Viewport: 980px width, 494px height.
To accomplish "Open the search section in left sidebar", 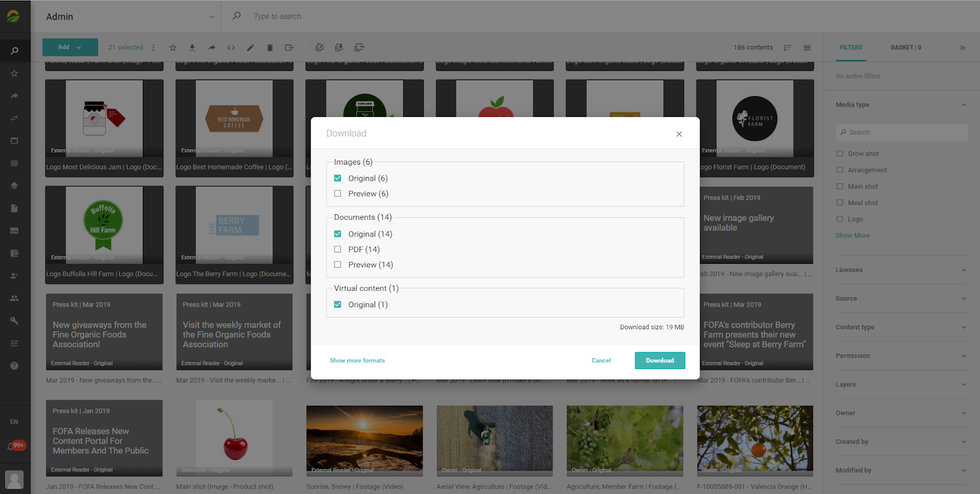I will (14, 51).
